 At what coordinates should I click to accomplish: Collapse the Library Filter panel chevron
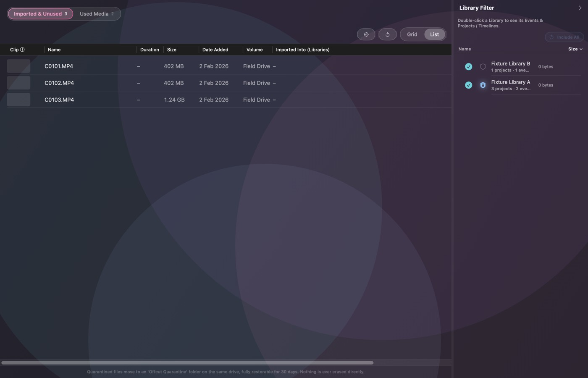[580, 8]
